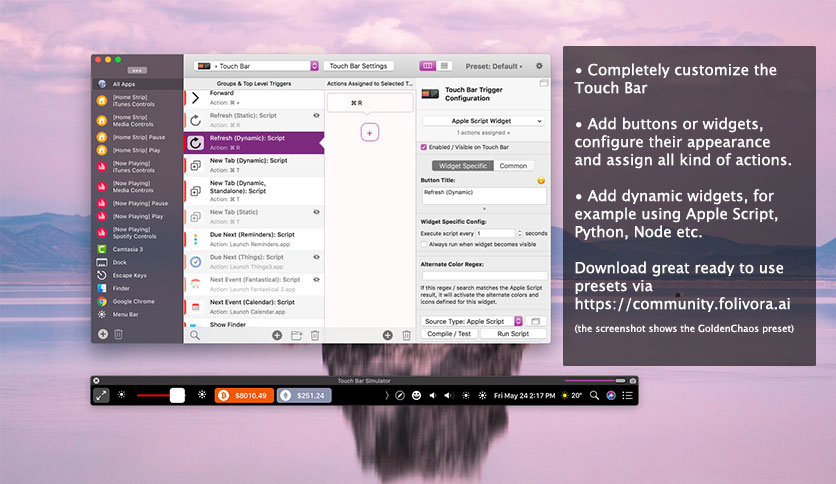Tap the list icon at Touch Bar end
Viewport: 836px width, 484px height.
(628, 396)
